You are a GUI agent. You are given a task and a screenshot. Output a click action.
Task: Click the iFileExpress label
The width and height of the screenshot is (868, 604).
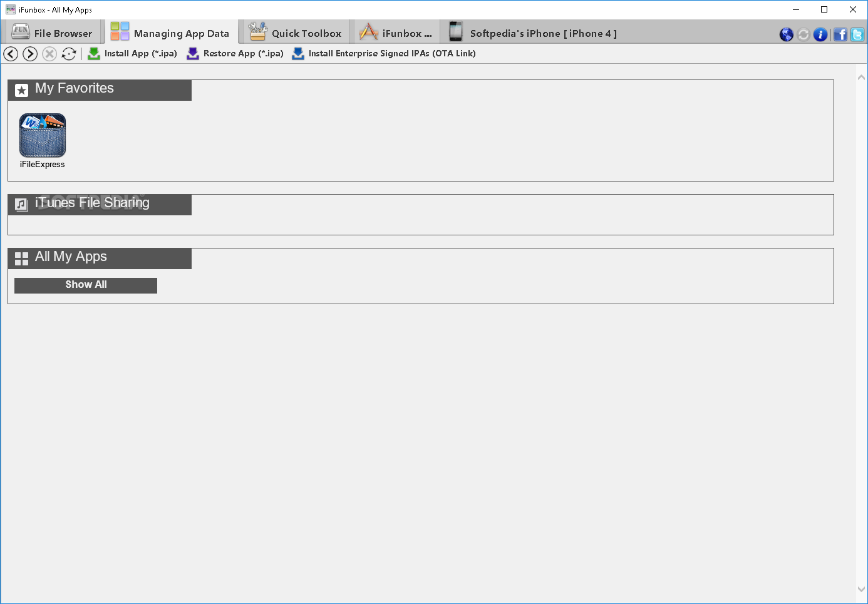coord(42,164)
